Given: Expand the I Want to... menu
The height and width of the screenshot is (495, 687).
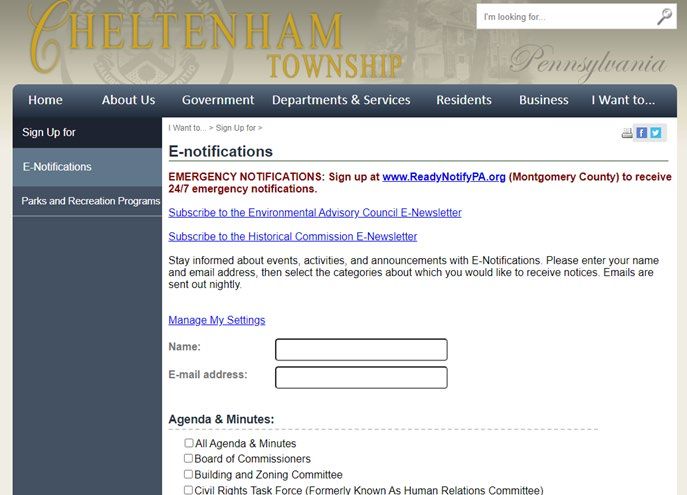Looking at the screenshot, I should click(623, 100).
